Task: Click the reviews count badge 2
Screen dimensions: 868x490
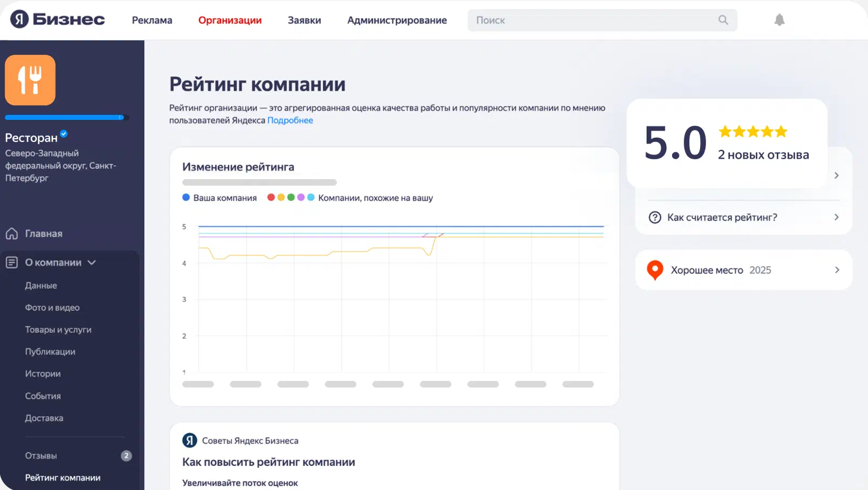Action: coord(126,456)
